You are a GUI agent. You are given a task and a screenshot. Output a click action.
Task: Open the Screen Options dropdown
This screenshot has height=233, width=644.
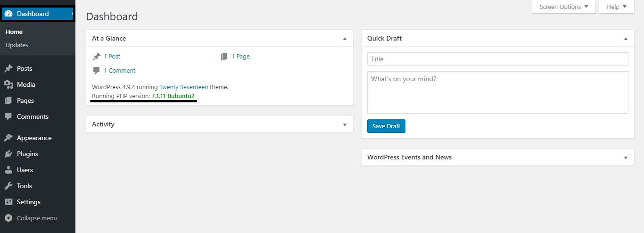pyautogui.click(x=564, y=7)
